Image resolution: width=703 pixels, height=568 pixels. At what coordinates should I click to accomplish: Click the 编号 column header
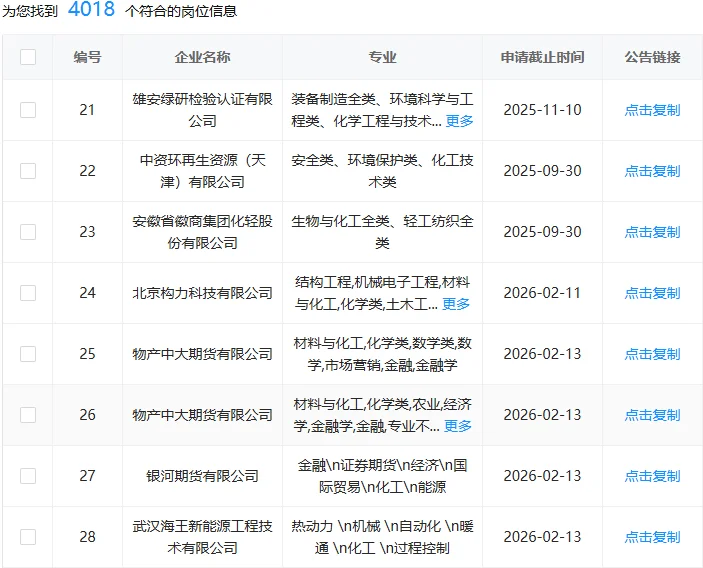(x=87, y=57)
